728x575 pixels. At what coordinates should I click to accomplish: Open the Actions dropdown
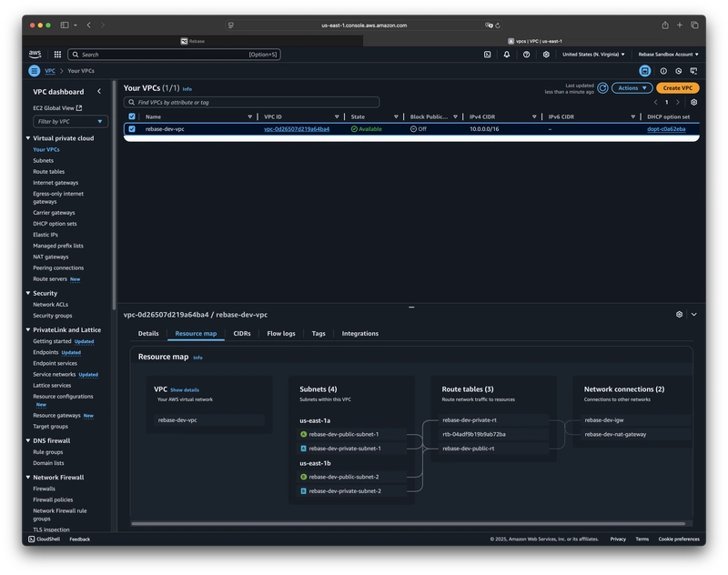coord(632,87)
